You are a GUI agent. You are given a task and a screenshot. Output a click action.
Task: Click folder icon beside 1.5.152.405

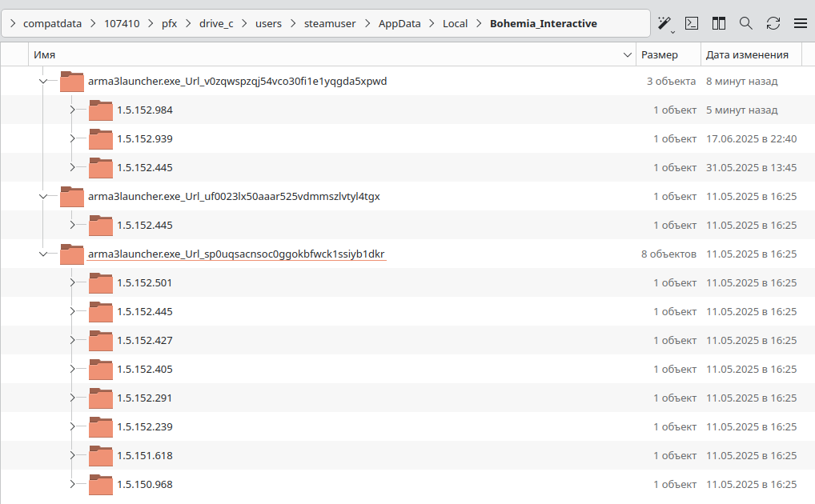coord(101,370)
